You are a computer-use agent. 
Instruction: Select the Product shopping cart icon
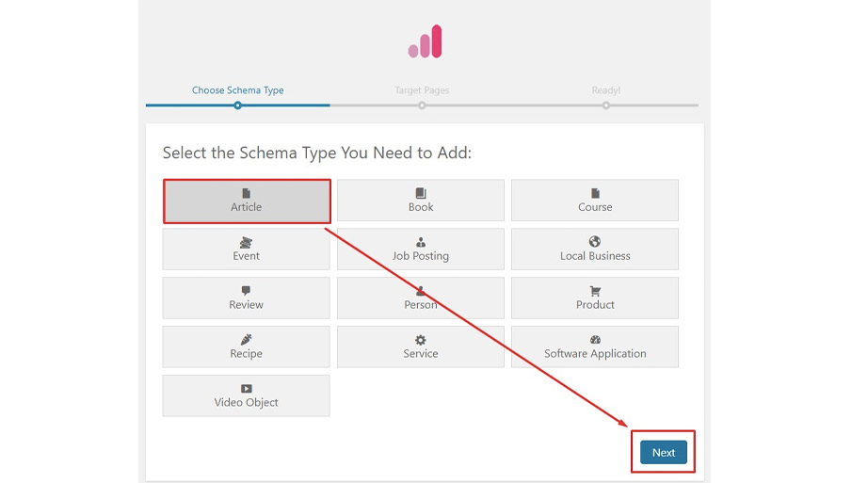(595, 291)
